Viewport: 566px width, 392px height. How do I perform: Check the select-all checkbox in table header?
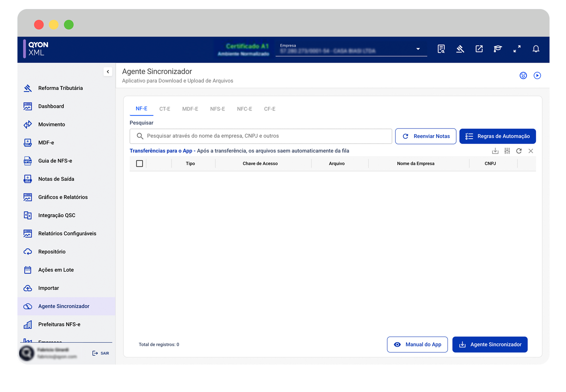[140, 164]
